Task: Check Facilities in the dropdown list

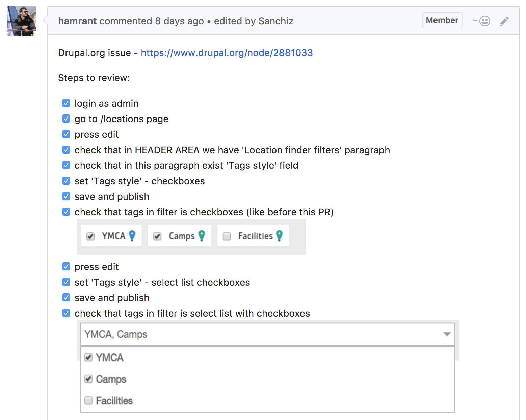Action: 88,400
